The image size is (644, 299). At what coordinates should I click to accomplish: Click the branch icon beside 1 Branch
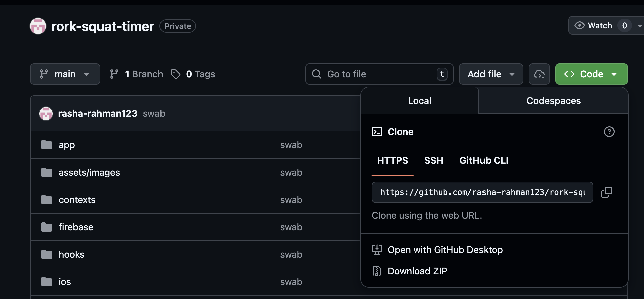114,74
